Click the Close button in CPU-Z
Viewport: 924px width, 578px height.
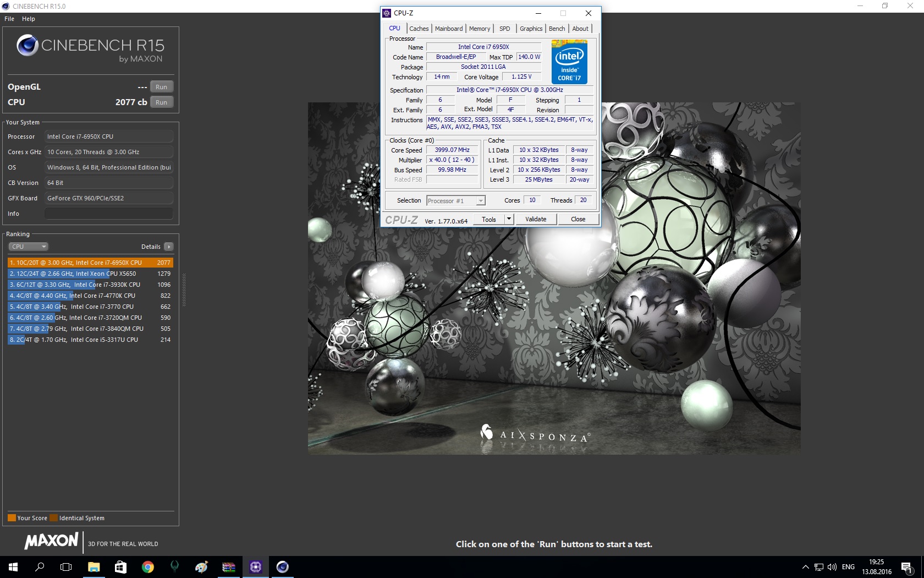[x=578, y=219]
